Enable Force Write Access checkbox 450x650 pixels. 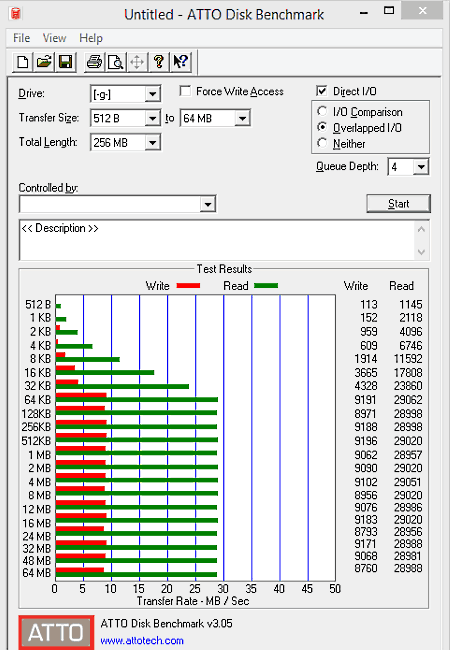[185, 91]
